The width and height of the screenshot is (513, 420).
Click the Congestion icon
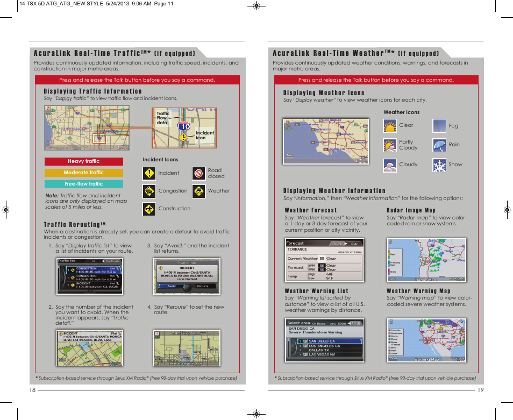click(x=149, y=191)
